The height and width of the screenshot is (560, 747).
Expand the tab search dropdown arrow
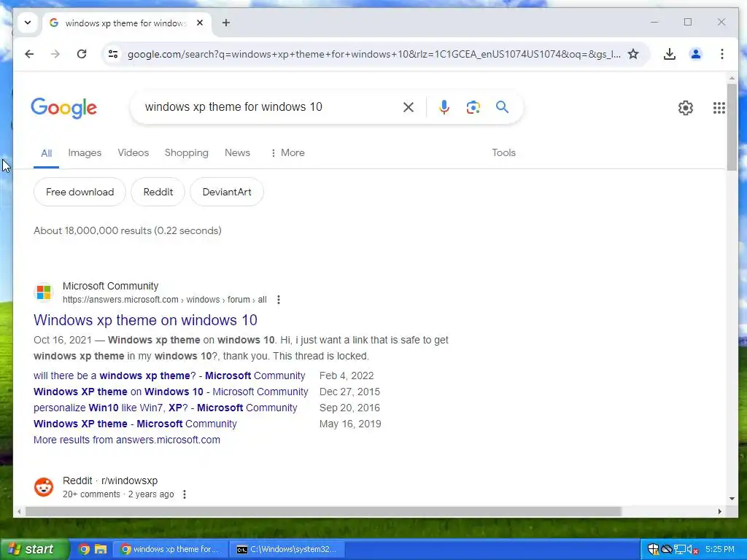(x=28, y=23)
